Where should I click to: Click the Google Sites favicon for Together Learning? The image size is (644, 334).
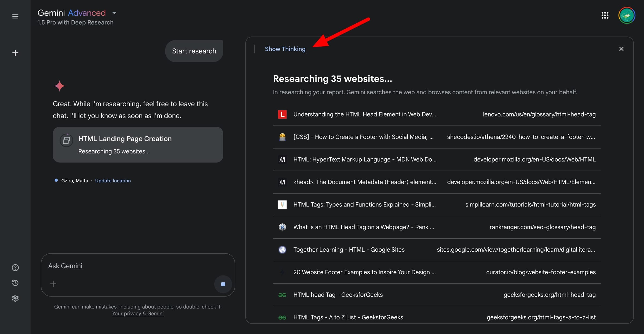282,250
